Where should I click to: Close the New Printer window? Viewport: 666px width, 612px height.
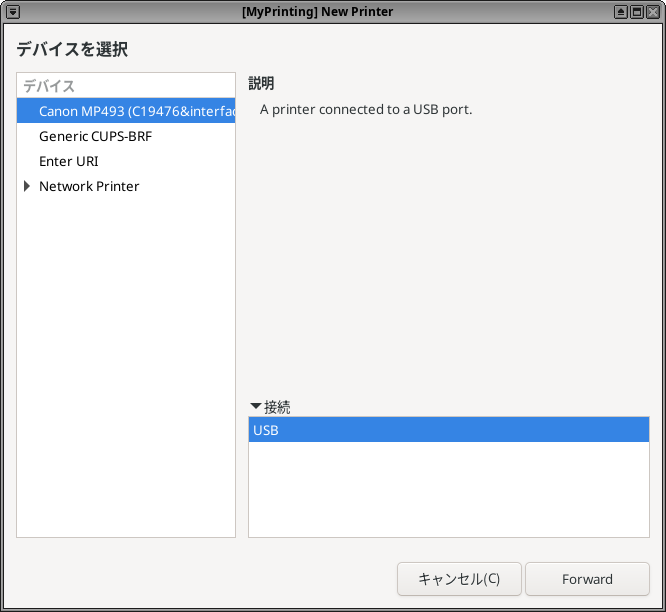(653, 12)
